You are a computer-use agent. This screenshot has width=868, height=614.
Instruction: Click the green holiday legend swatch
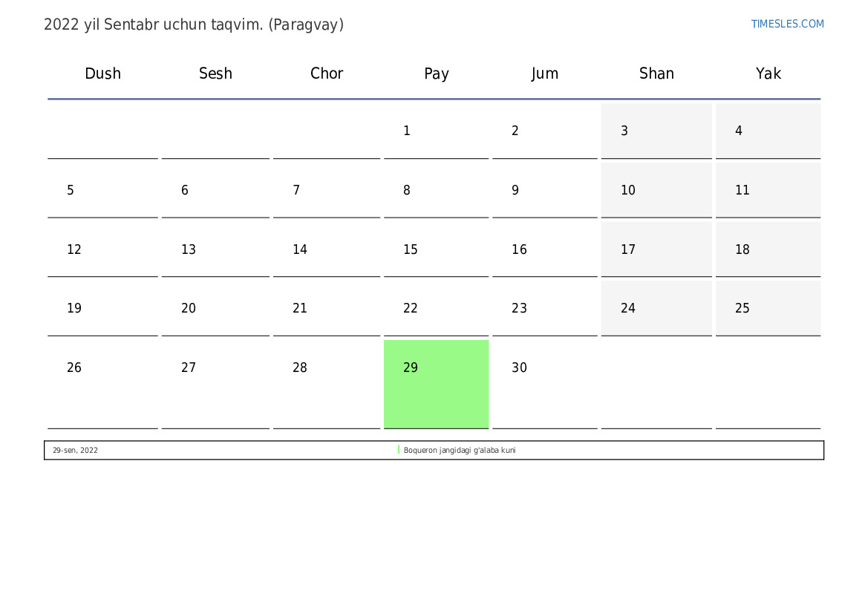(399, 450)
